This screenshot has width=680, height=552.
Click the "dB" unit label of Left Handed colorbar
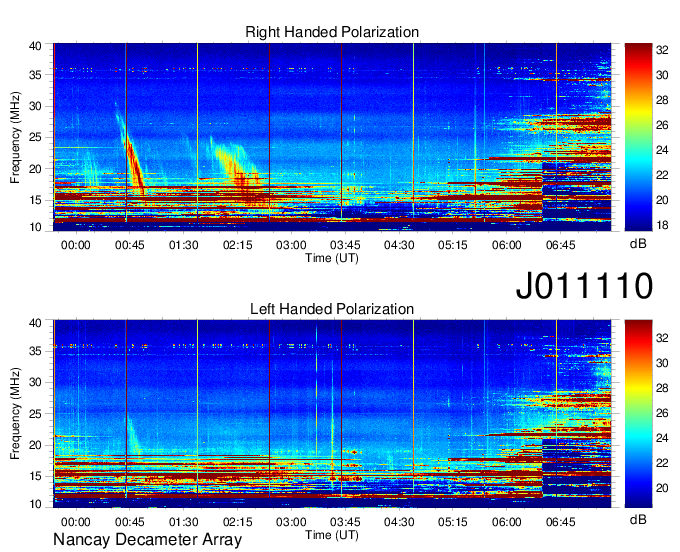pos(638,519)
